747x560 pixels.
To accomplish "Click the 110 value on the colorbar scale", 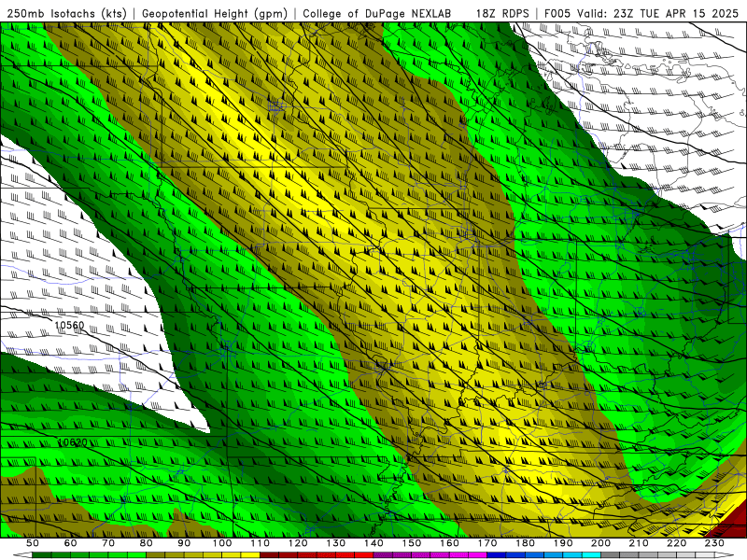I will [x=261, y=543].
